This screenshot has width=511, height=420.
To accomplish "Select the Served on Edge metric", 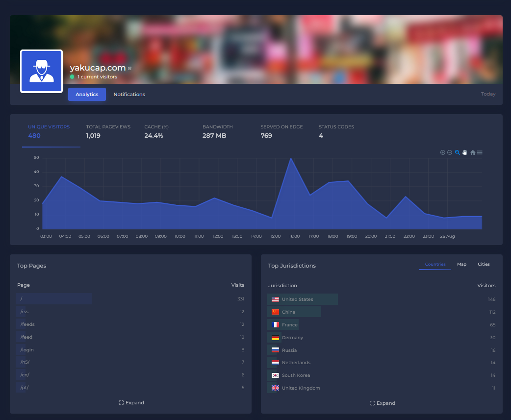I will click(281, 131).
